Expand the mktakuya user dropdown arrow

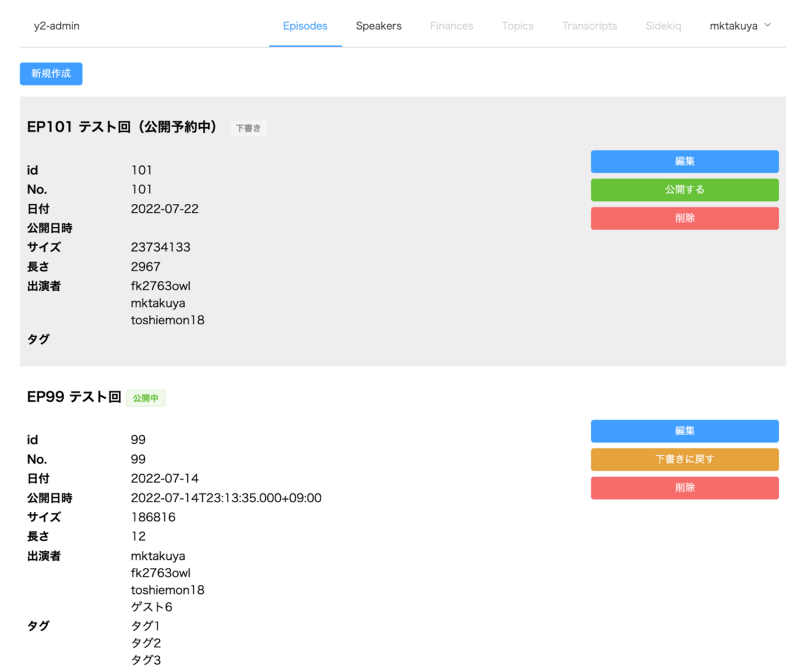click(x=768, y=25)
